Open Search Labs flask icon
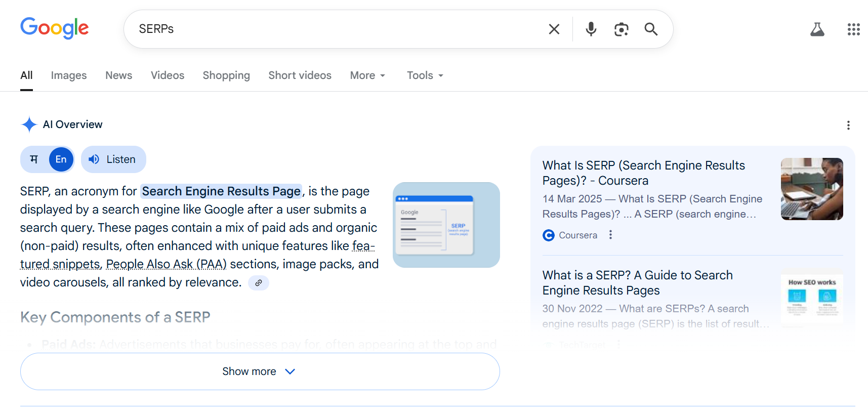Screen dimensions: 868x418 [x=817, y=29]
